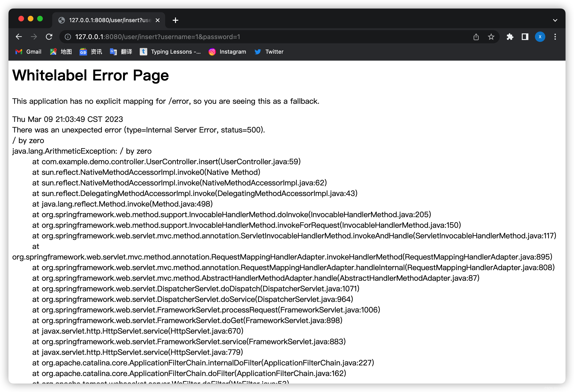Open a new tab with plus
Screen dimensions: 574x392
pyautogui.click(x=175, y=20)
